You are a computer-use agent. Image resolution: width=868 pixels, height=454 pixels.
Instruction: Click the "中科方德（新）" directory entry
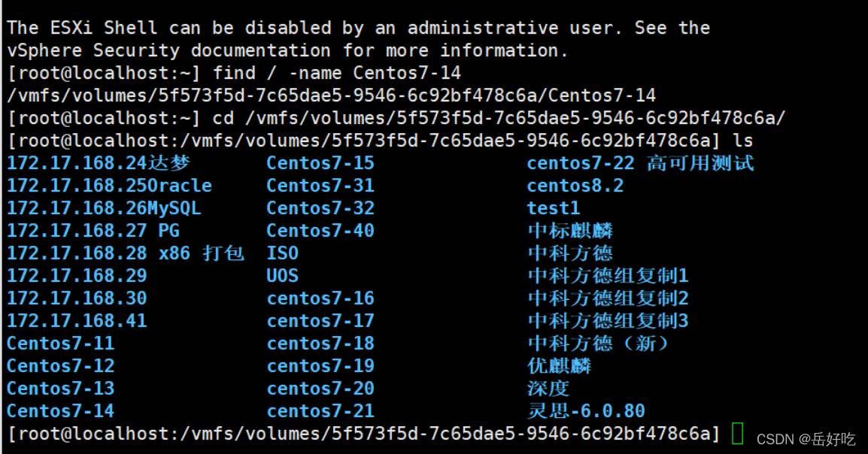[x=598, y=344]
